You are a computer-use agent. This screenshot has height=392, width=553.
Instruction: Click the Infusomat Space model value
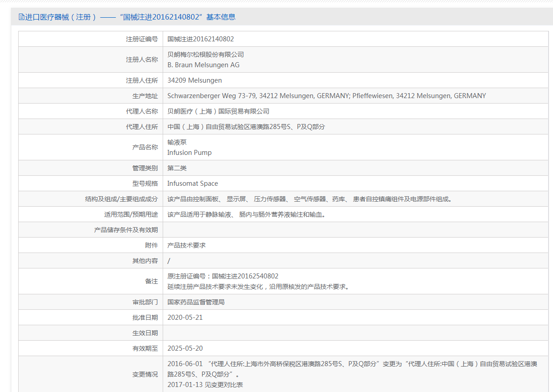point(193,184)
